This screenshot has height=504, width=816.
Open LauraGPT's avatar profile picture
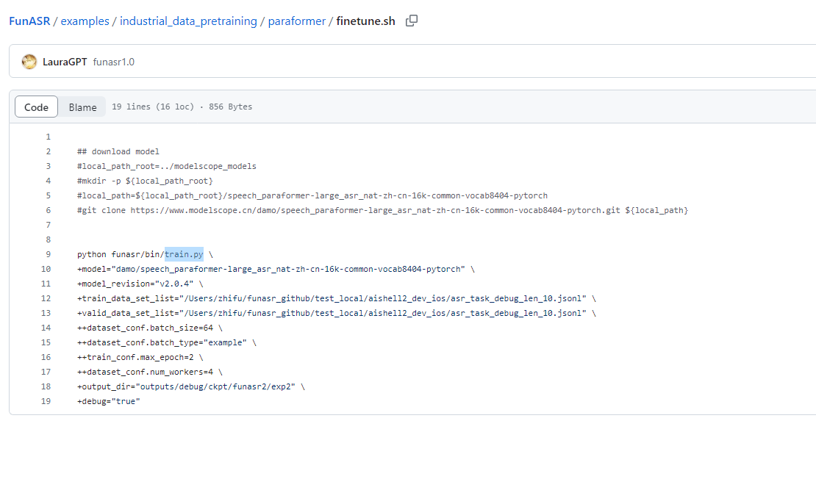coord(29,62)
